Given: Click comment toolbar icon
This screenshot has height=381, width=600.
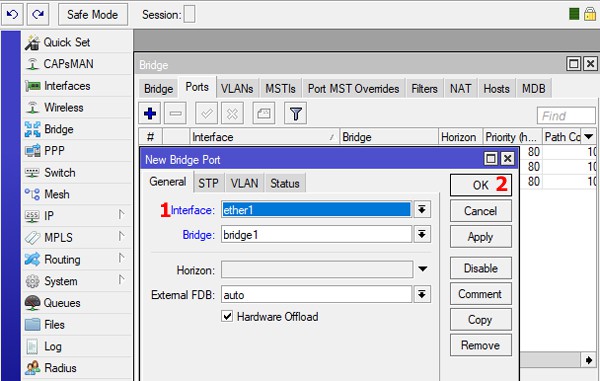Looking at the screenshot, I should (264, 114).
